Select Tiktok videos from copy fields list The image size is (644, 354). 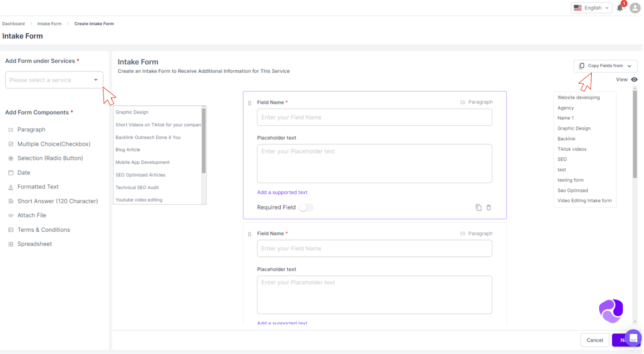pos(572,149)
